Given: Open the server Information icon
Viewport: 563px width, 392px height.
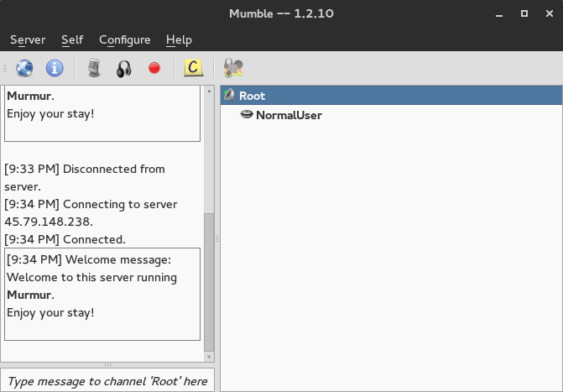Looking at the screenshot, I should pyautogui.click(x=55, y=68).
